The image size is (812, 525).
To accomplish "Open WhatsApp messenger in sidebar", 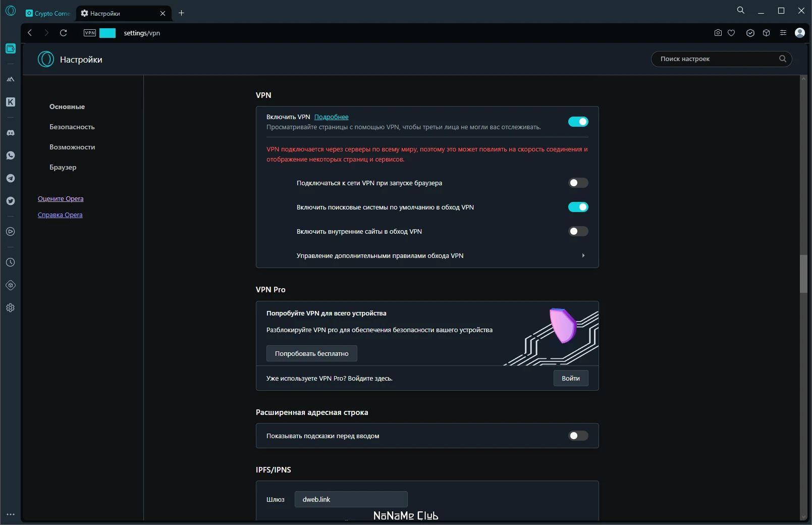I will pos(10,155).
